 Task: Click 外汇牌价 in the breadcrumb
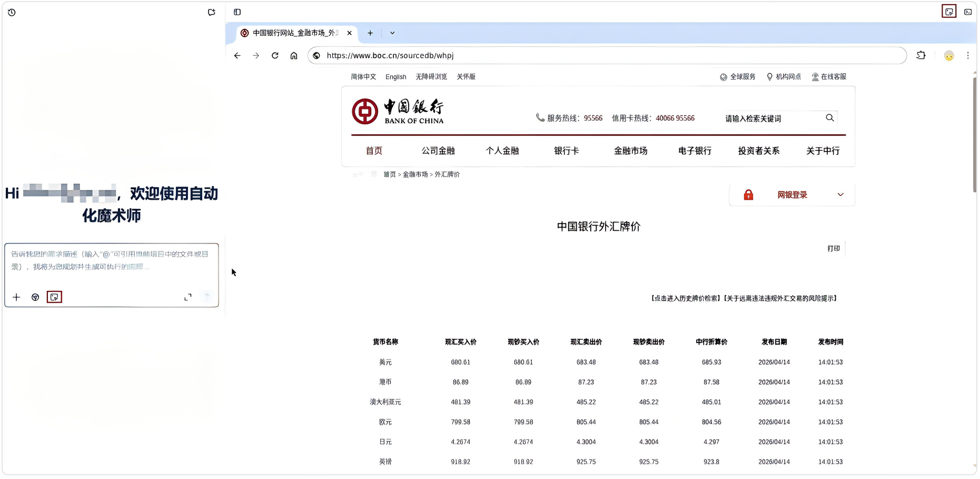447,174
